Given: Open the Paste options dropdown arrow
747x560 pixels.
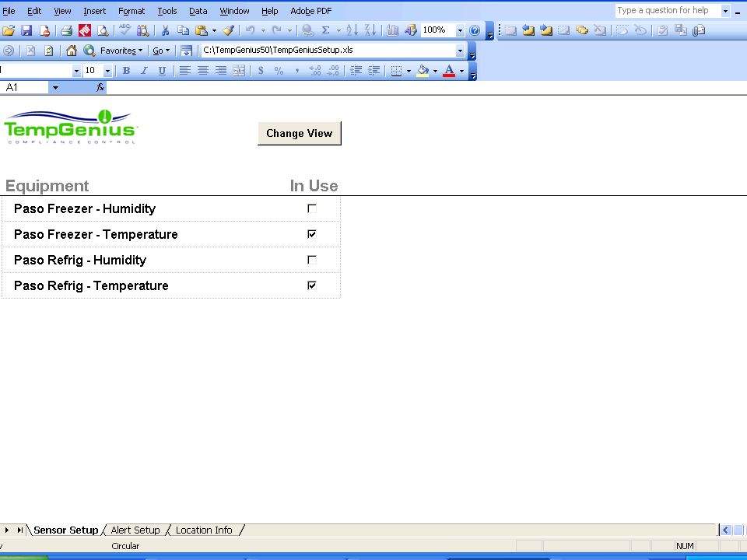Looking at the screenshot, I should (x=214, y=30).
